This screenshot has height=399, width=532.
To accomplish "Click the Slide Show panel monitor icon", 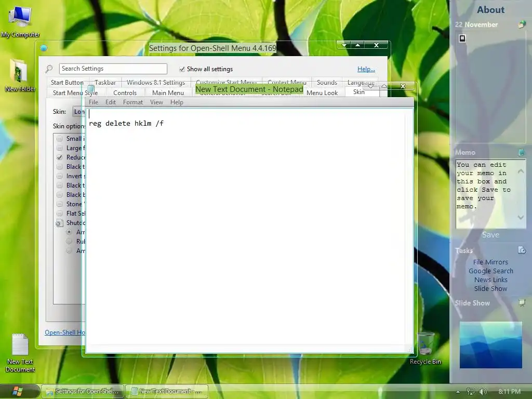I will click(522, 303).
